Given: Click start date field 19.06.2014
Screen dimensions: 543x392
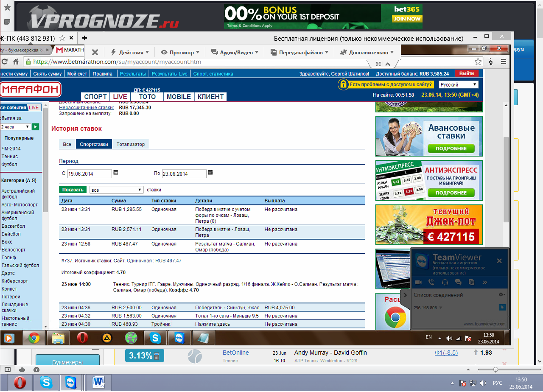Looking at the screenshot, I should (90, 174).
